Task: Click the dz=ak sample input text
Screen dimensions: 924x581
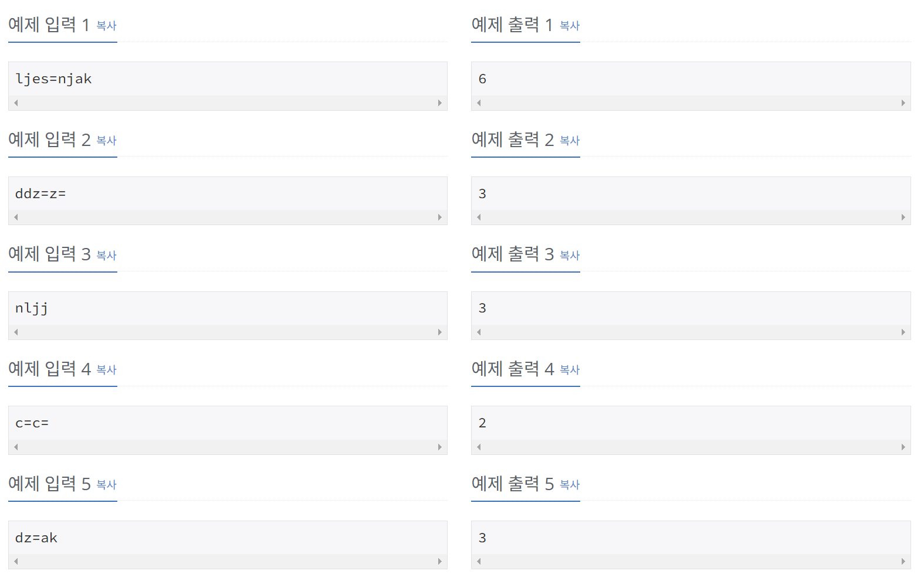Action: tap(36, 538)
